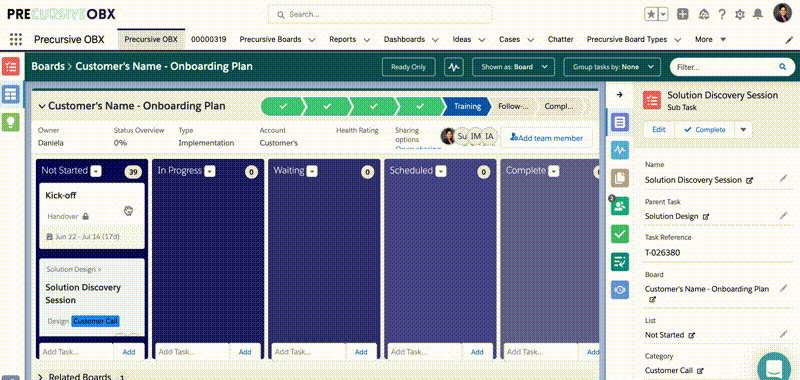Click the edit navigation pencil icon
This screenshot has width=800, height=380.
788,40
